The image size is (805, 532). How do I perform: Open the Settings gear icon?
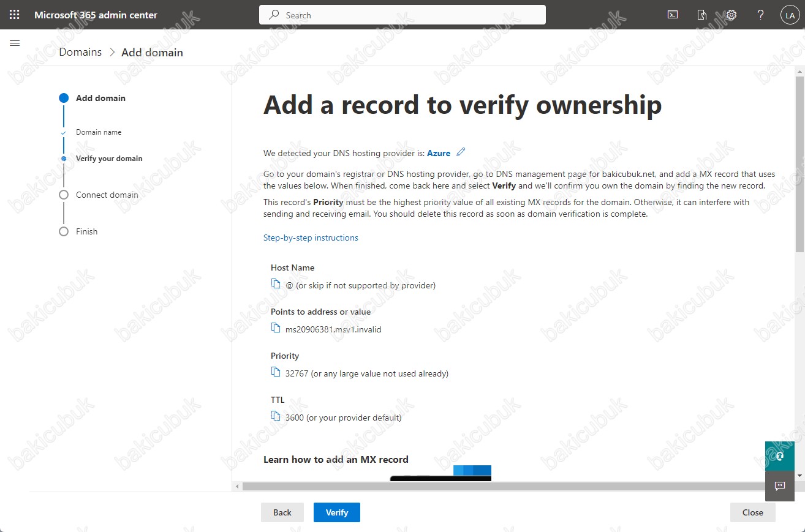tap(731, 15)
